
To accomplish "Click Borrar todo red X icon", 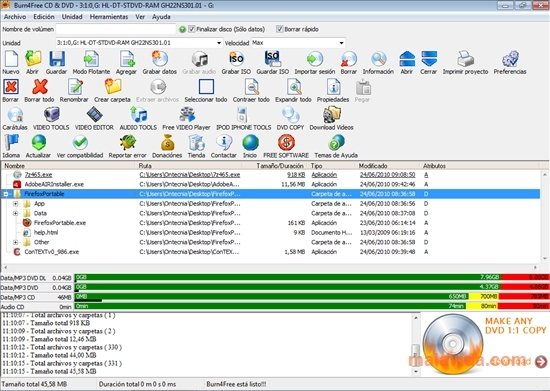I will click(x=40, y=87).
